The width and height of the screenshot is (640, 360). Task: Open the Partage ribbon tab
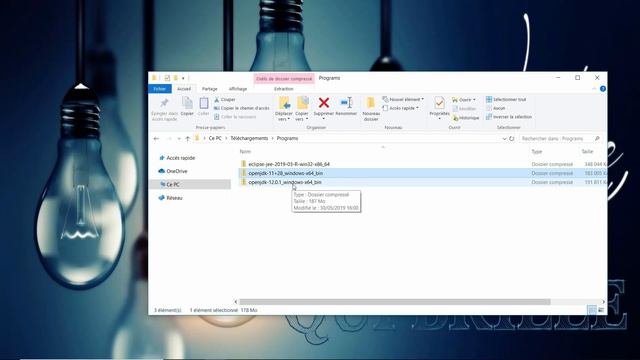pos(209,89)
